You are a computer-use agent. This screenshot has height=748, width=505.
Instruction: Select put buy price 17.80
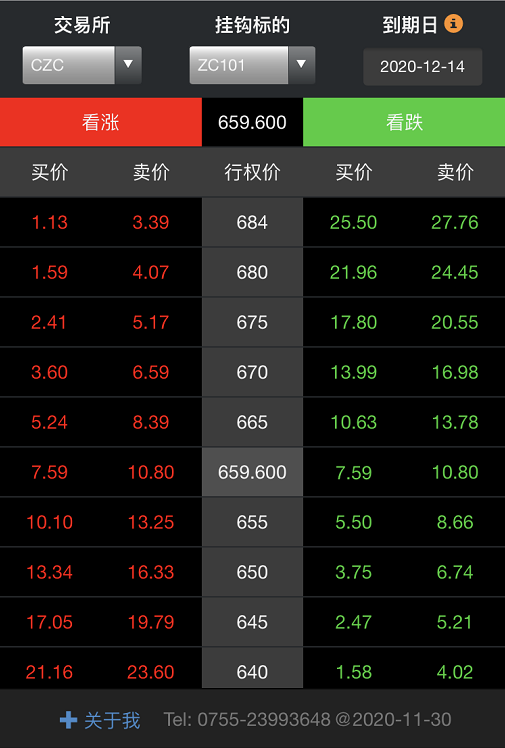coord(353,322)
